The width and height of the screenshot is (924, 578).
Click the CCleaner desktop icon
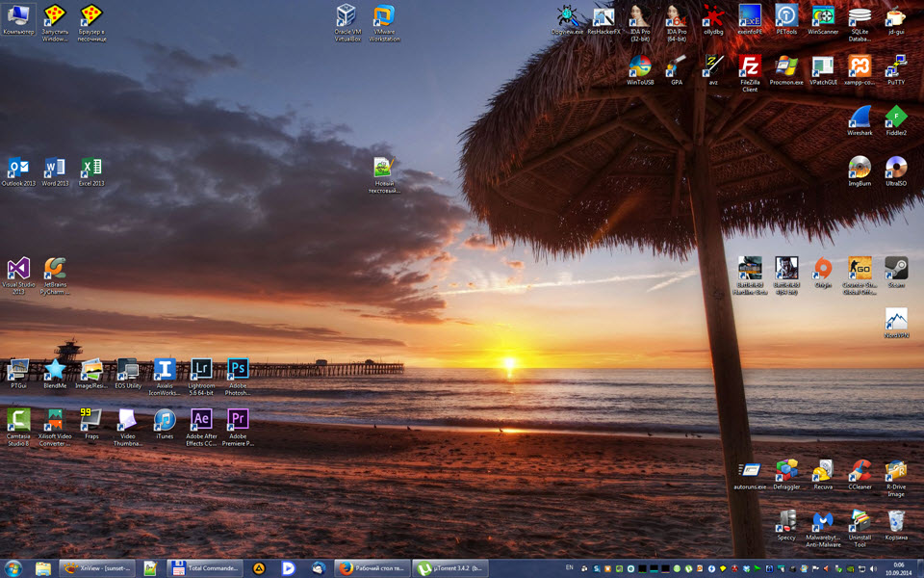click(x=860, y=475)
